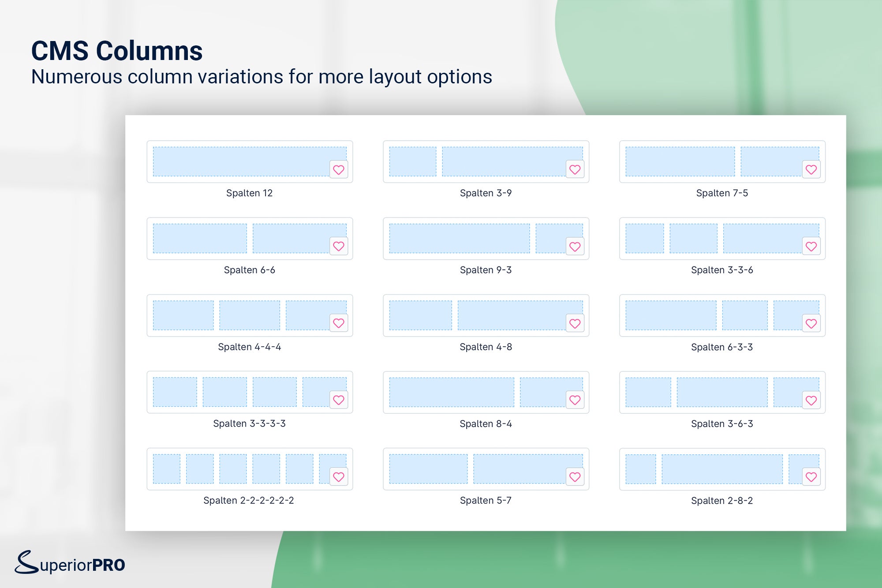Favorite the Spalten 3-6-3 layout heart icon
This screenshot has width=882, height=588.
click(x=811, y=400)
